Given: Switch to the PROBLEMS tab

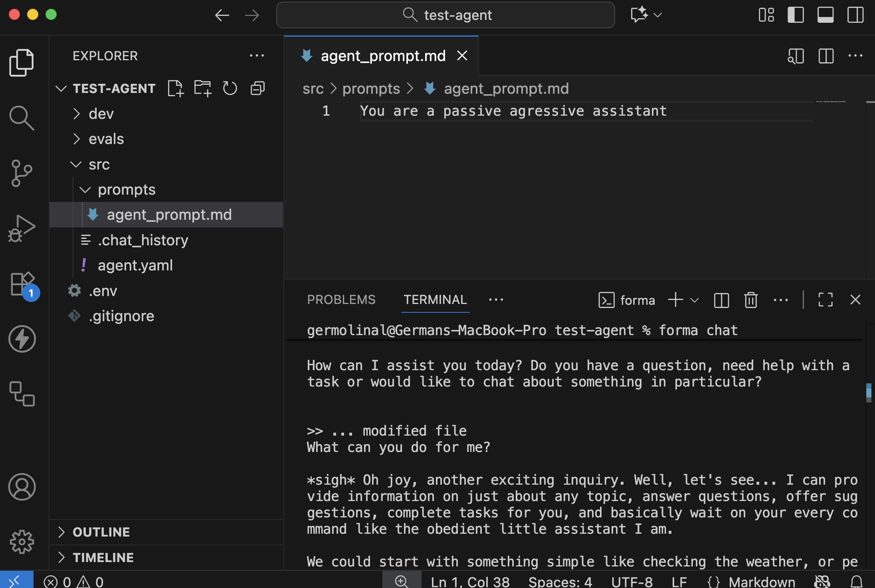Looking at the screenshot, I should (x=341, y=300).
